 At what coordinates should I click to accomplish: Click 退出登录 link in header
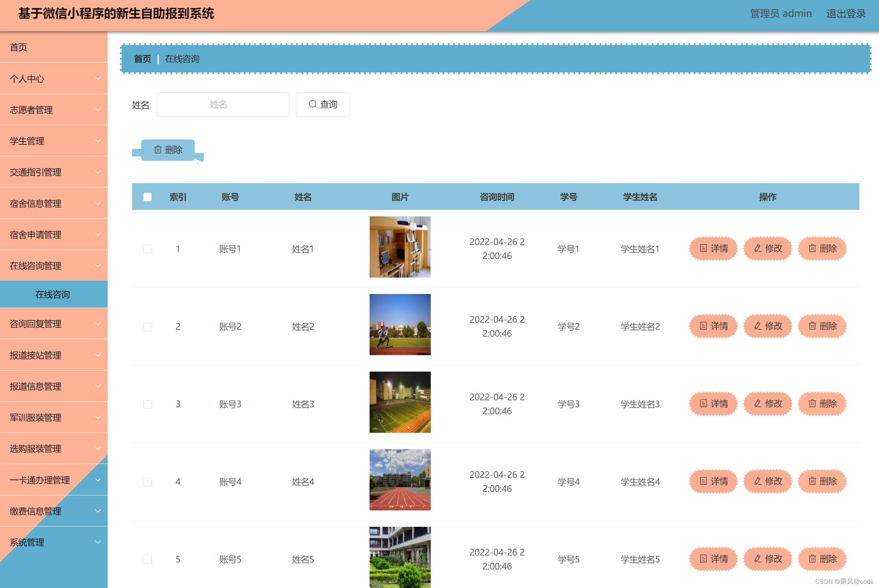(x=846, y=14)
